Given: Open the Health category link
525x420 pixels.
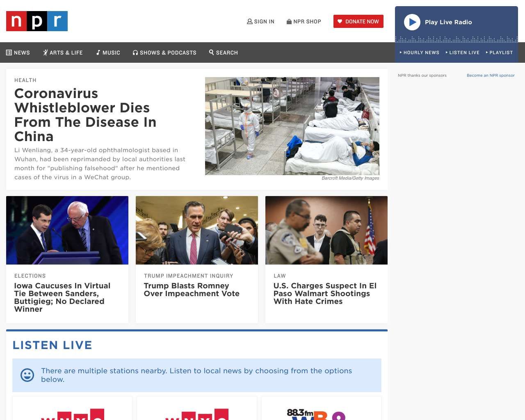Looking at the screenshot, I should click(25, 80).
